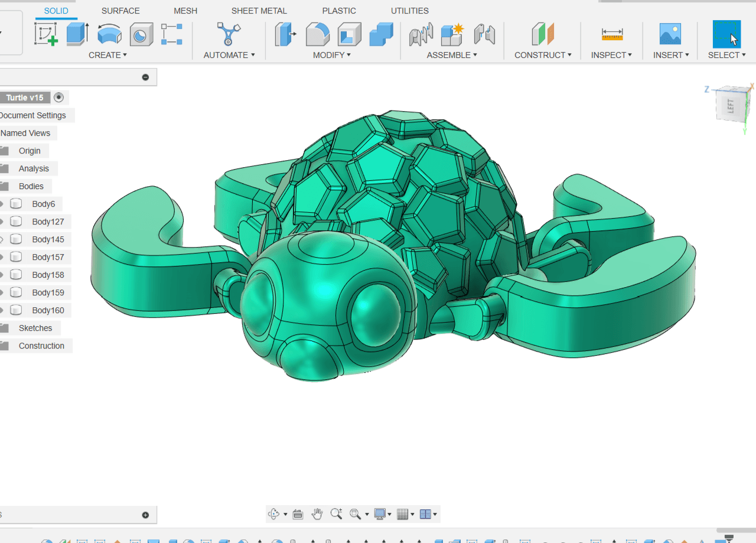Viewport: 756px width, 543px height.
Task: Open the CONSTRUCT dropdown menu
Action: click(543, 55)
